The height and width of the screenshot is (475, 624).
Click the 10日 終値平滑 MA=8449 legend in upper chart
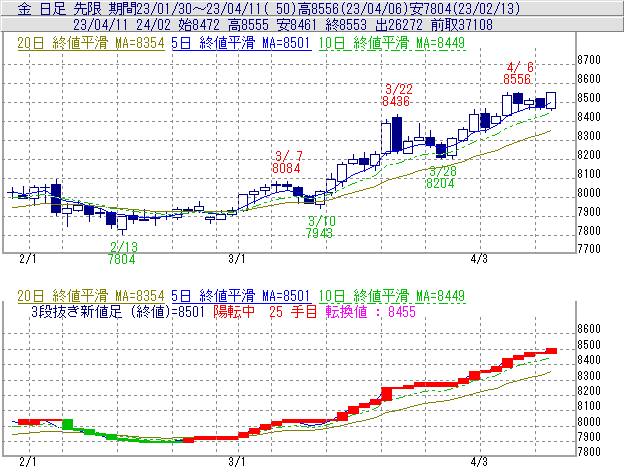click(392, 43)
